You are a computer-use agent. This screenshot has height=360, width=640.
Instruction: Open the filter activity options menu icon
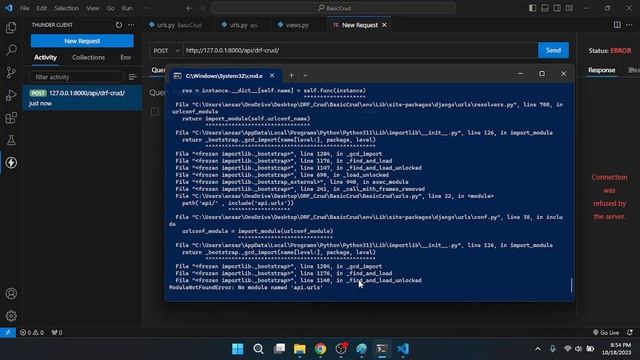(132, 77)
